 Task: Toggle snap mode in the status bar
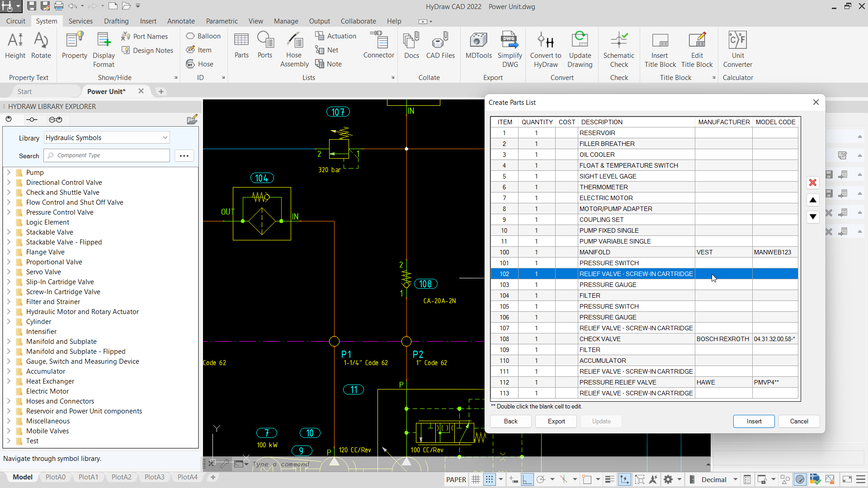click(490, 479)
